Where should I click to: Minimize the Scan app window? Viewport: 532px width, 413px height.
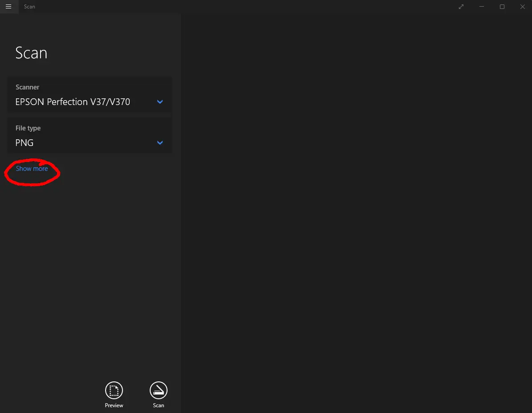click(x=482, y=7)
